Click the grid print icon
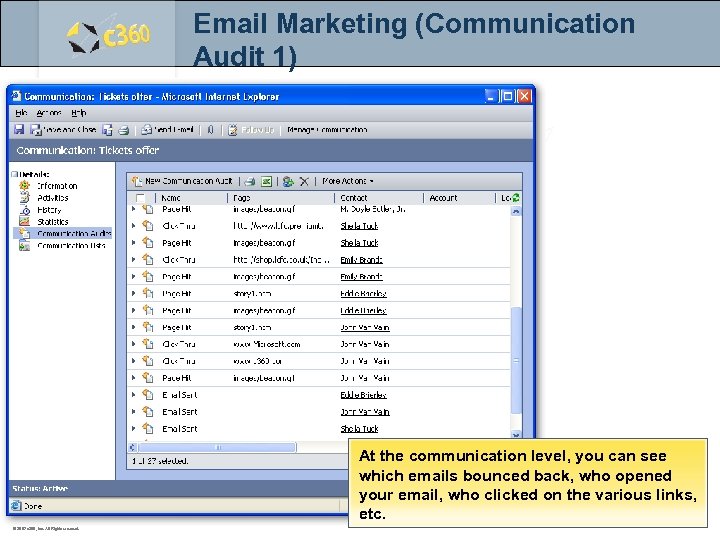The height and width of the screenshot is (540, 720). (x=250, y=181)
